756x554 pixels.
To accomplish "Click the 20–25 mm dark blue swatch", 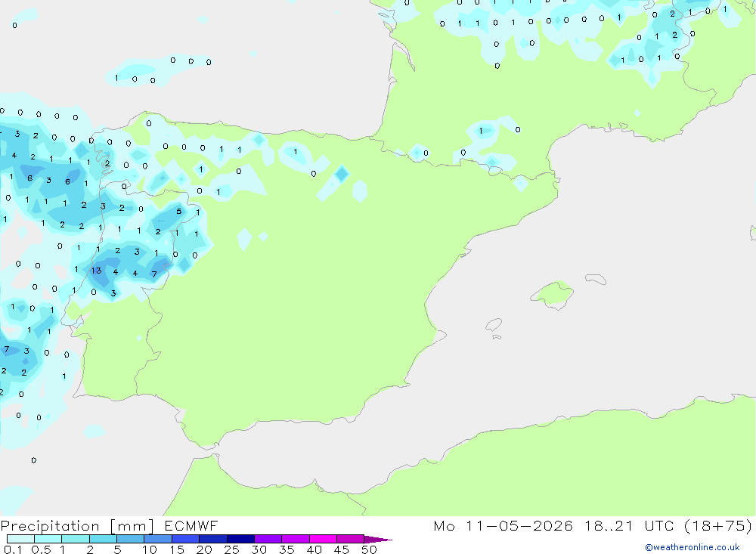I will tap(213, 539).
